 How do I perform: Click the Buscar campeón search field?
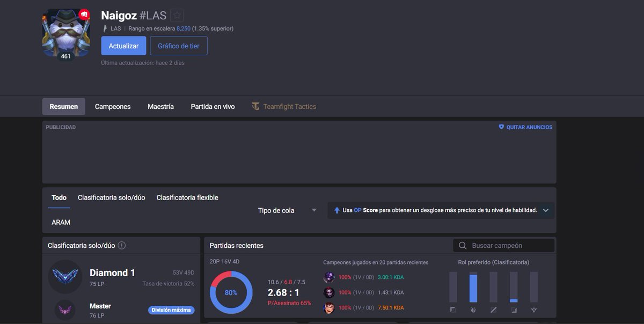click(503, 246)
